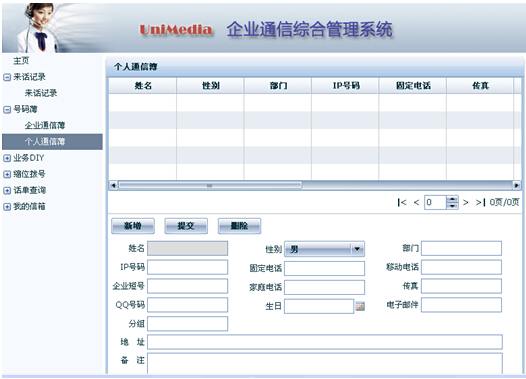
Task: Sort by 姓名 column header
Action: pos(143,86)
